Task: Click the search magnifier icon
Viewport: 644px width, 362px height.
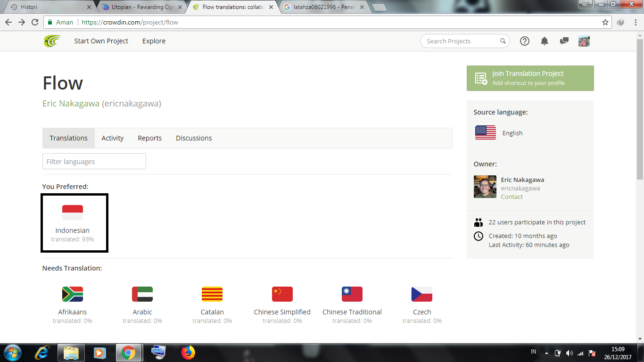Action: pyautogui.click(x=503, y=41)
